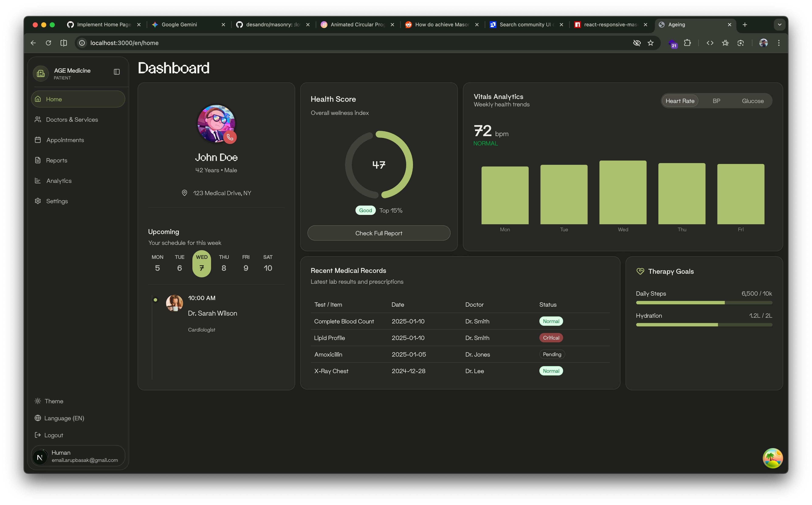
Task: Bookmark page with address bar star
Action: coord(650,43)
